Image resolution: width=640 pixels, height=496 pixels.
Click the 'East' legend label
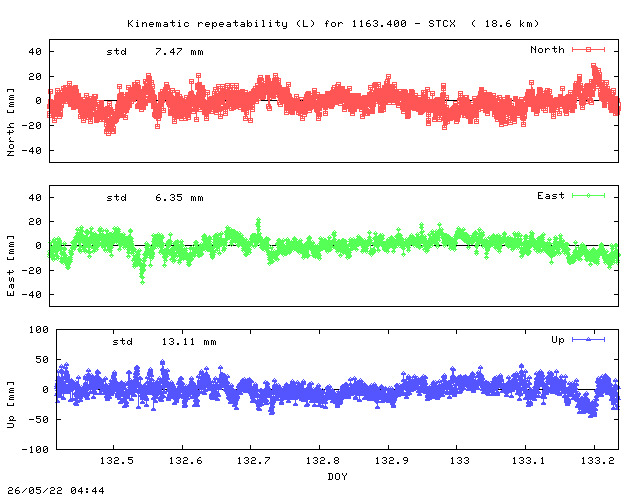[x=551, y=196]
